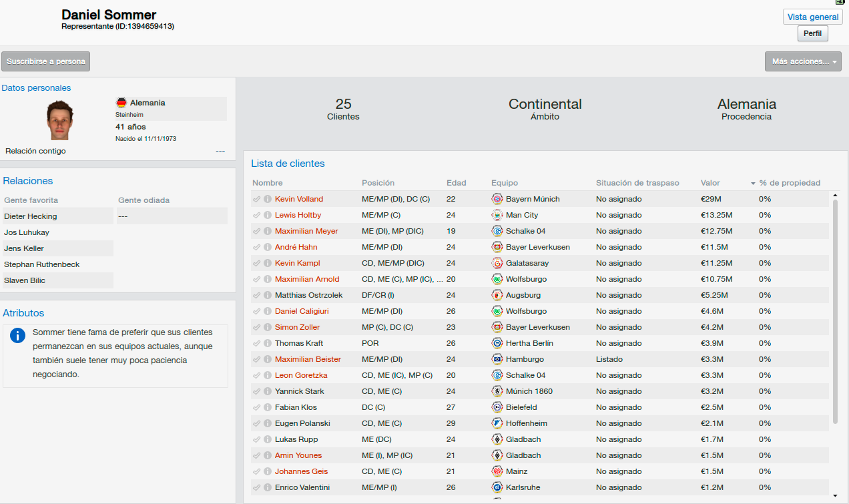
Task: Click Mainz club badge icon
Action: (x=497, y=471)
